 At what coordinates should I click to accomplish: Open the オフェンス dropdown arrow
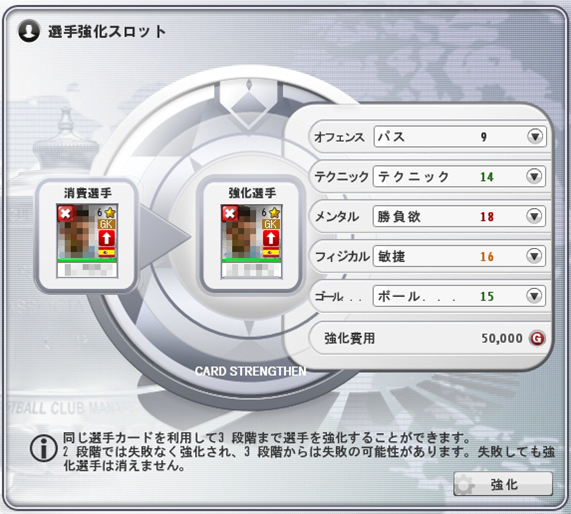tap(535, 137)
